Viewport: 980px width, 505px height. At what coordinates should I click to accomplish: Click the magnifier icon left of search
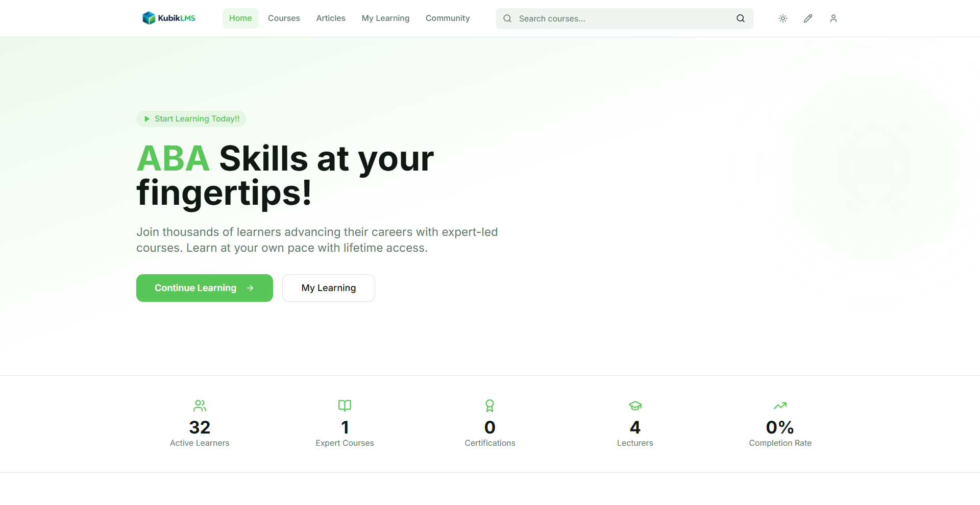[507, 18]
